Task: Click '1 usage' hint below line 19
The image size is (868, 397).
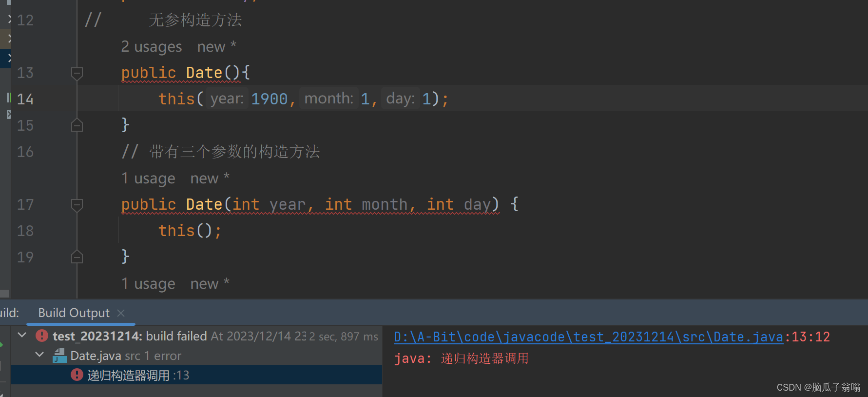Action: coord(148,284)
